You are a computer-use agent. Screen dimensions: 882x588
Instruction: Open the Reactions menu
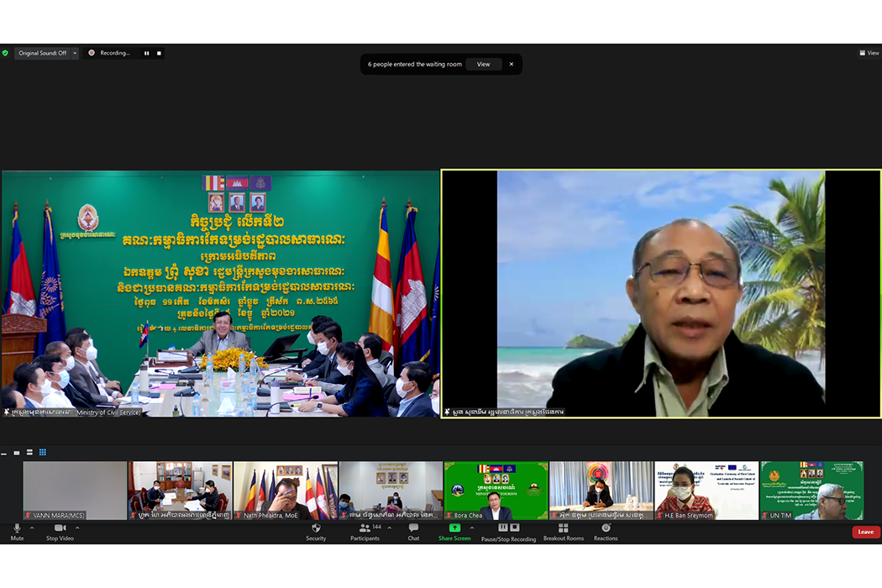tap(606, 528)
